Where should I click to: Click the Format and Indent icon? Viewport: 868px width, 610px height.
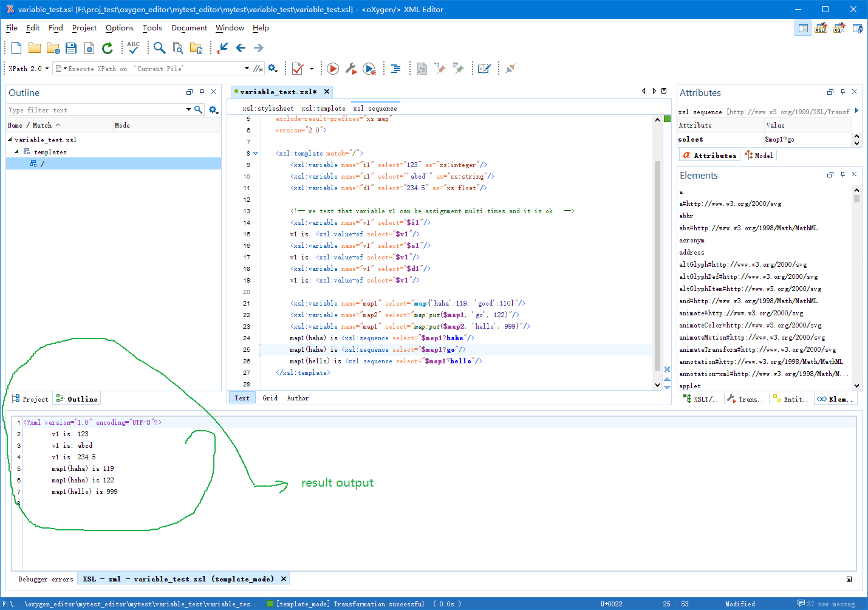coord(395,69)
